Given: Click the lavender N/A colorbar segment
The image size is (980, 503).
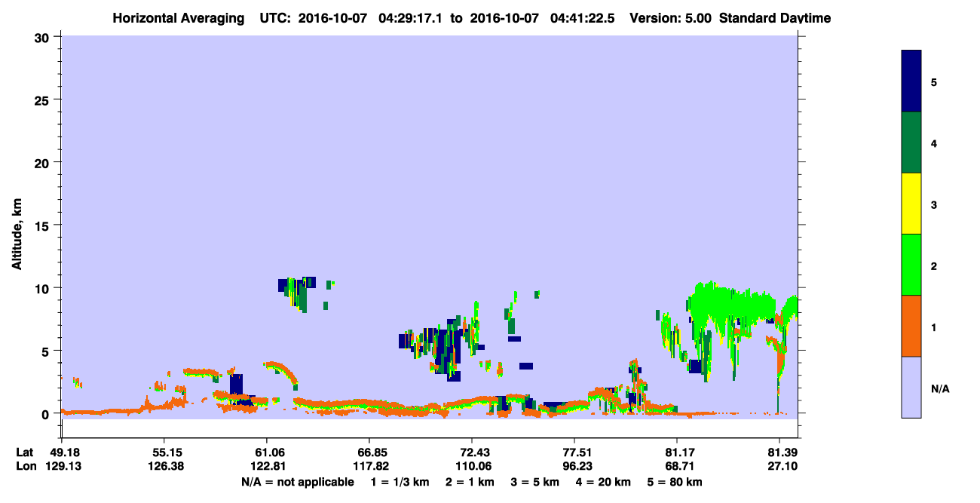Looking at the screenshot, I should click(911, 387).
